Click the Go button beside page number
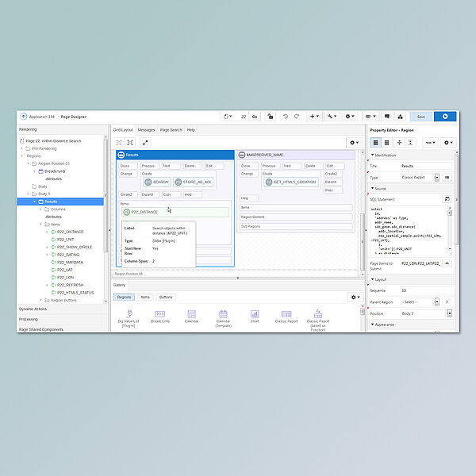This screenshot has height=476, width=476. [x=255, y=117]
